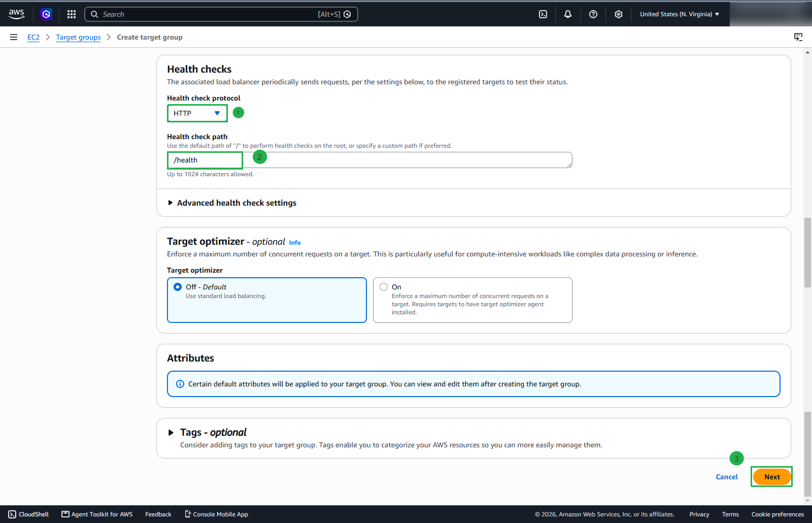This screenshot has height=523, width=812.
Task: Open the Health check protocol HTTP dropdown
Action: pos(197,113)
